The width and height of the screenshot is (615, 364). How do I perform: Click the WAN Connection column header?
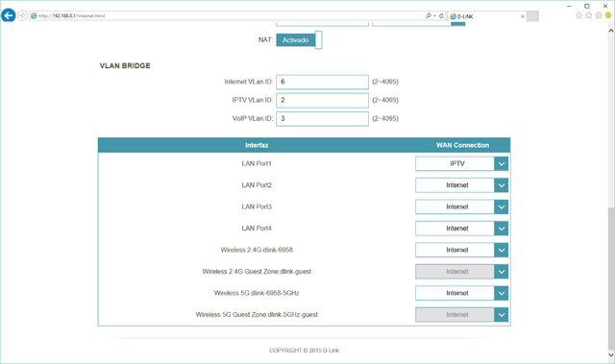point(462,145)
